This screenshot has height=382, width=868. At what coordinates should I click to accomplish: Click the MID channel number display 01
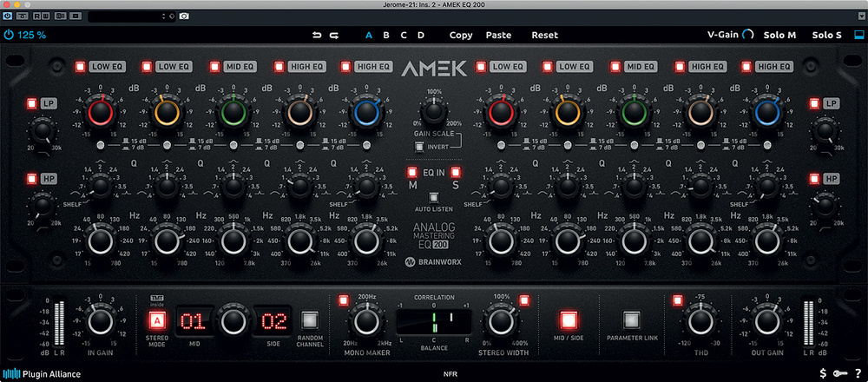194,321
